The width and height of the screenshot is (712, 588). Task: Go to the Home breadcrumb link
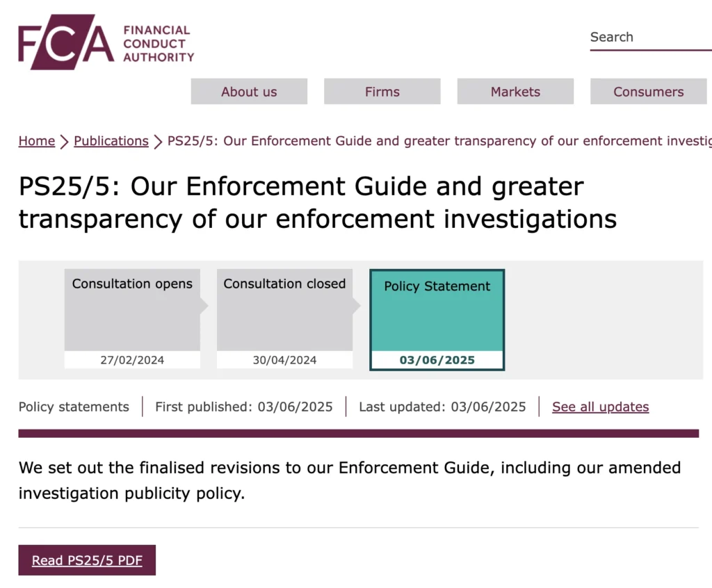pos(37,141)
